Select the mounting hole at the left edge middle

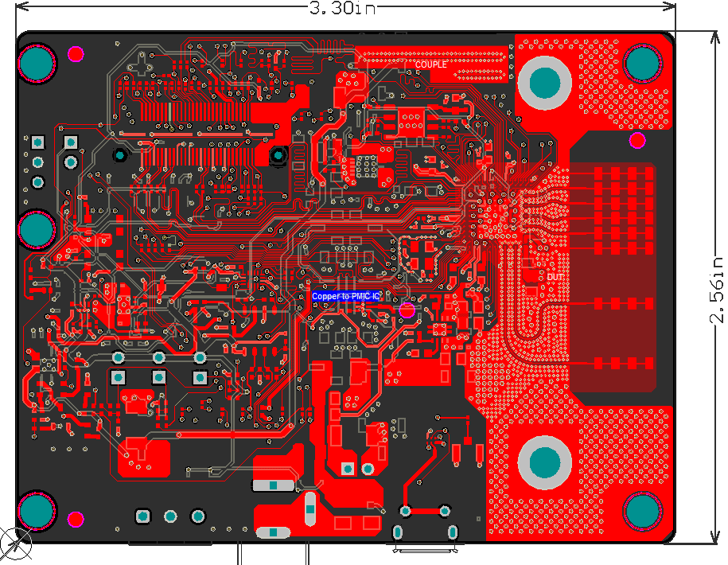37,230
